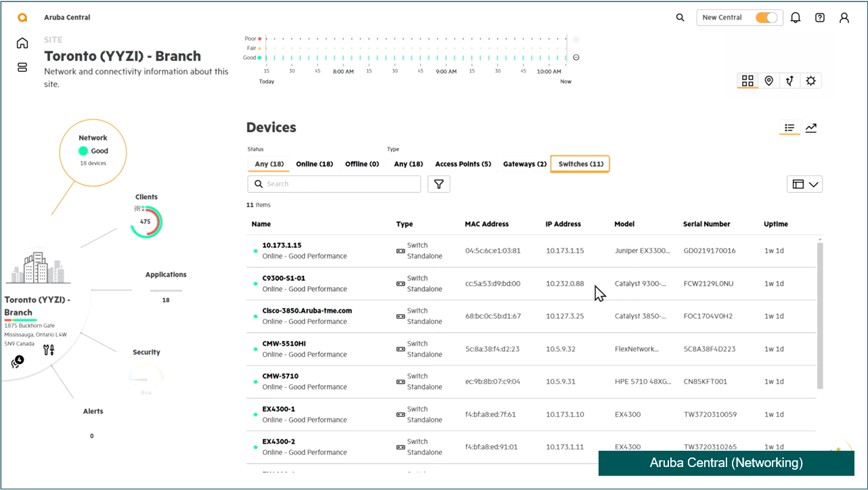Open the Security risk gauge

pos(146,378)
